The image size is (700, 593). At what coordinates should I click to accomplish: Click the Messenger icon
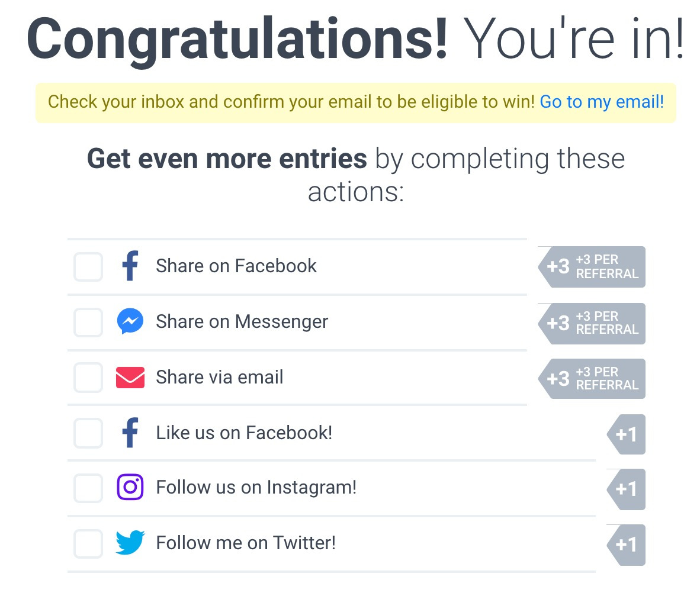tap(130, 322)
